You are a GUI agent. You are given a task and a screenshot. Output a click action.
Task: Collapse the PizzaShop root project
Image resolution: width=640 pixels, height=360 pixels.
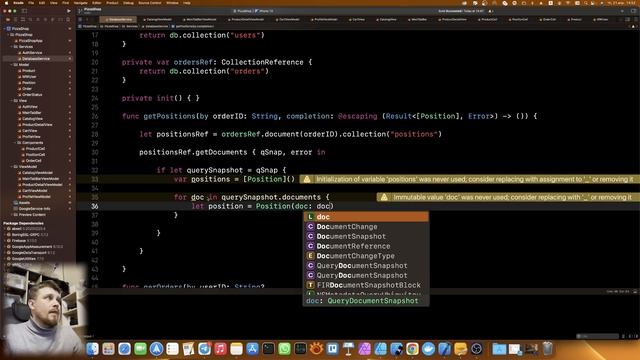pos(5,29)
